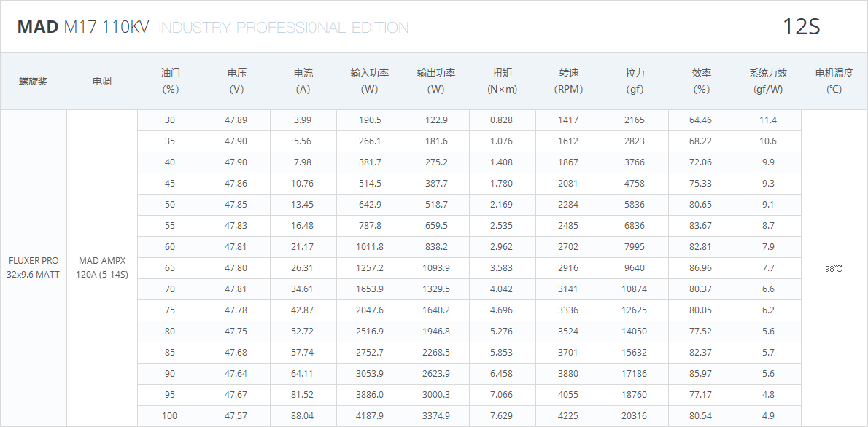Click input power value 4187.9
This screenshot has width=868, height=427.
coord(369,416)
